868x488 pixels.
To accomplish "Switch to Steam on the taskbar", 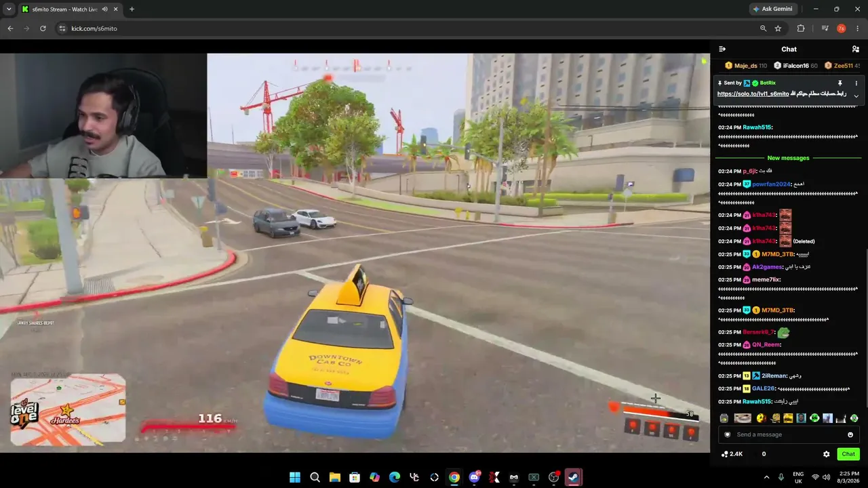I will coord(574,477).
